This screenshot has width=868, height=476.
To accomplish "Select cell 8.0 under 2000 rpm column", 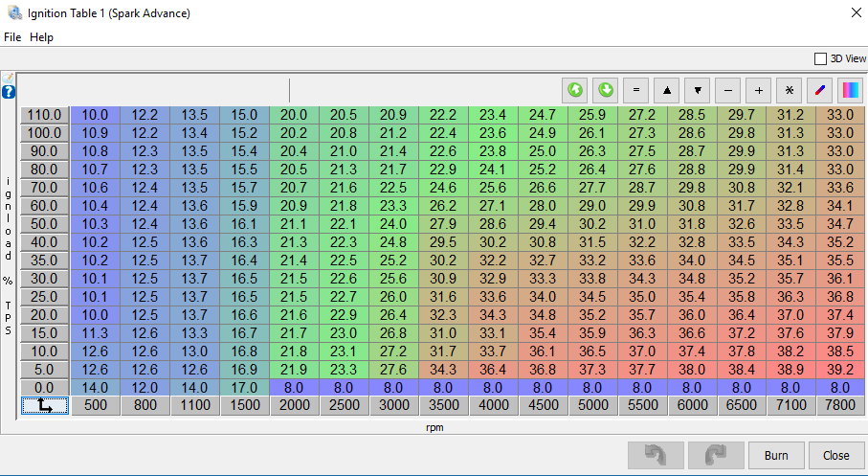I will coord(294,388).
